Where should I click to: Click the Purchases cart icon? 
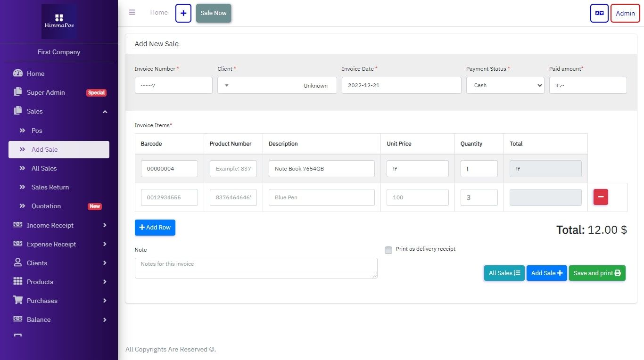pyautogui.click(x=18, y=300)
